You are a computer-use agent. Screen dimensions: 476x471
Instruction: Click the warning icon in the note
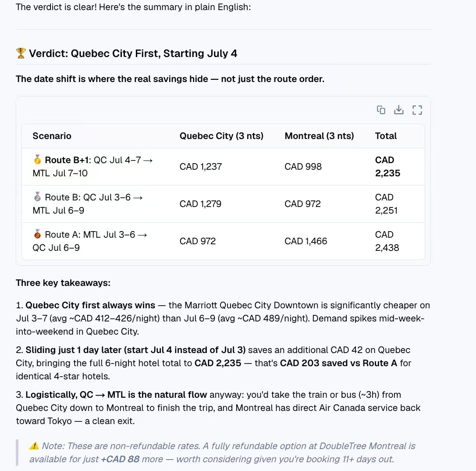coord(34,446)
